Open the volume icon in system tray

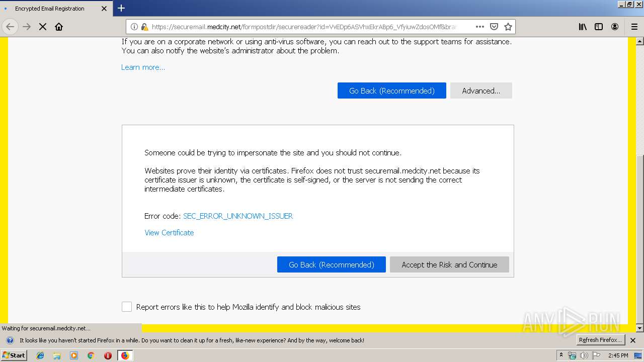tap(584, 355)
